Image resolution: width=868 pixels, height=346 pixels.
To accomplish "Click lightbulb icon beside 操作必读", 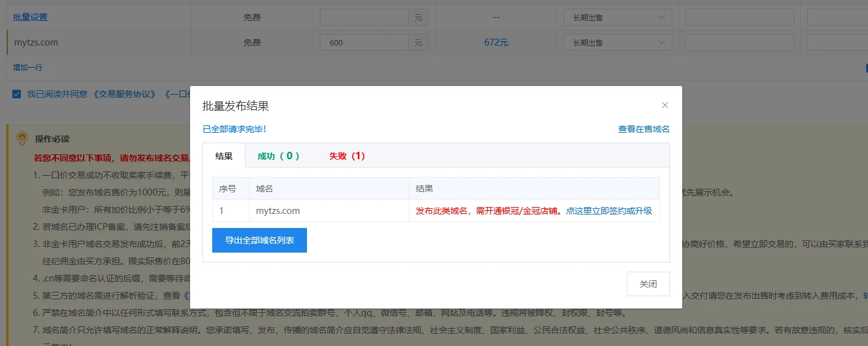I will point(22,139).
